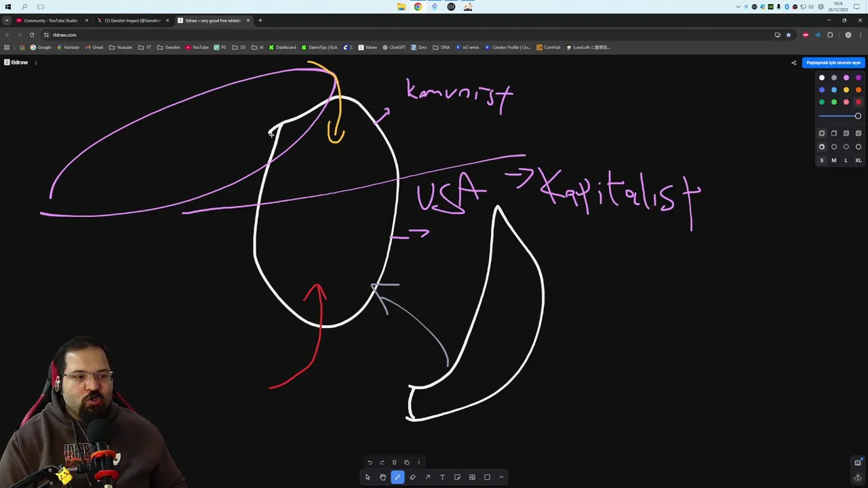The height and width of the screenshot is (488, 868).
Task: Pick the yellow color swatch
Action: pos(846,90)
